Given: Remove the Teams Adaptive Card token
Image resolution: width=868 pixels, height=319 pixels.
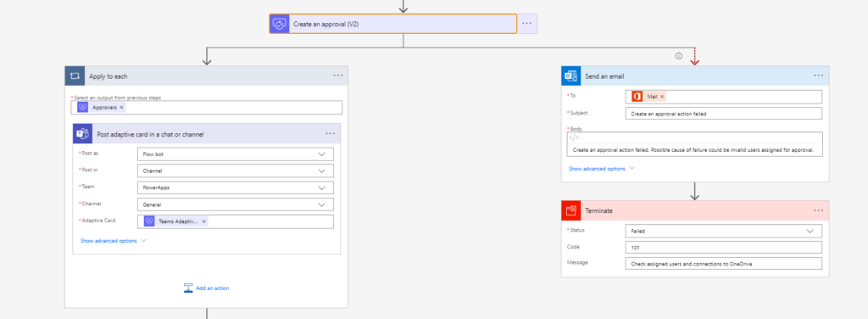Looking at the screenshot, I should (203, 221).
